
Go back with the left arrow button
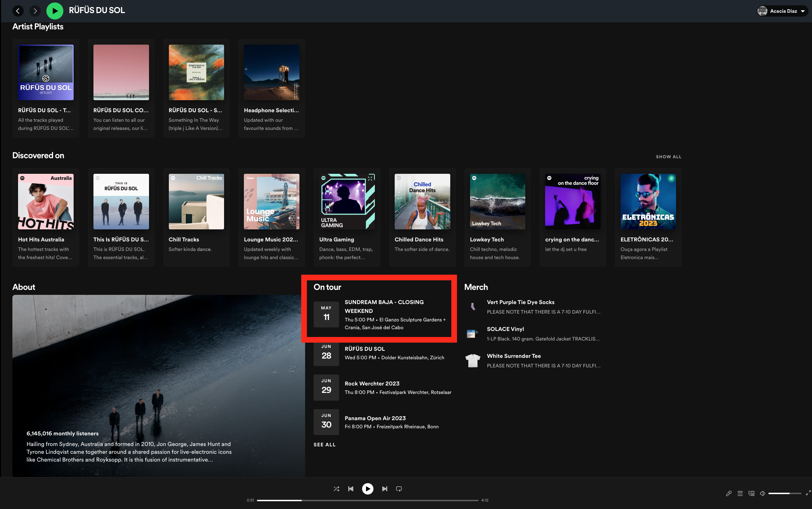point(18,11)
